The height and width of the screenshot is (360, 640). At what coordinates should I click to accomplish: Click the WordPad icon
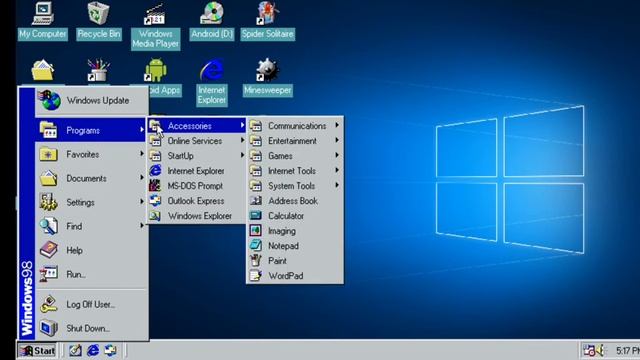pos(256,276)
